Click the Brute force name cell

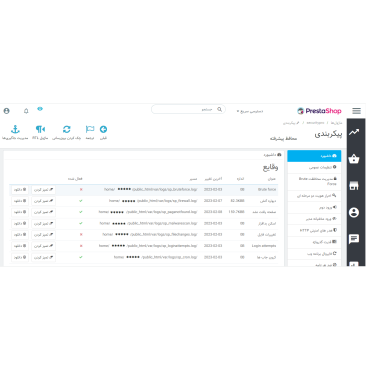click(267, 189)
